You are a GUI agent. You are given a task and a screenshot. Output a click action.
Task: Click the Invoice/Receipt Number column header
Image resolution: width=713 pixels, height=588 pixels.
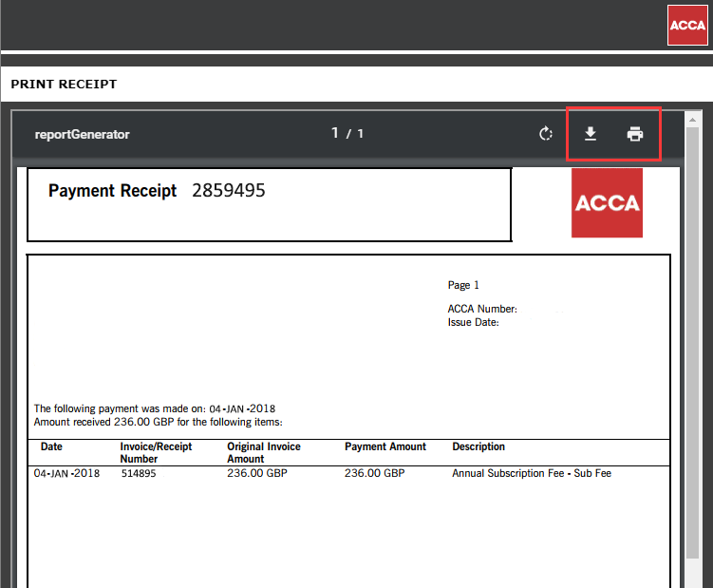pos(156,452)
